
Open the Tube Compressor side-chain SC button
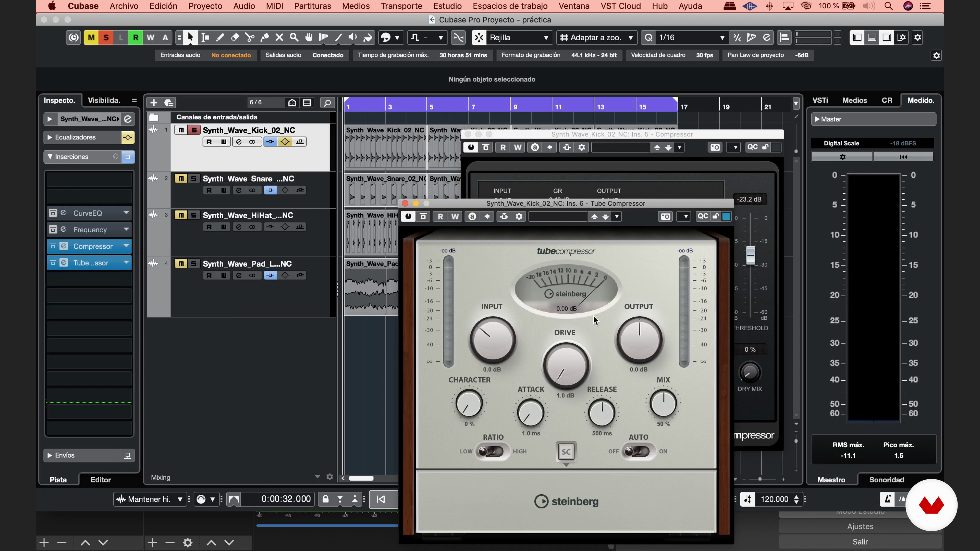[x=566, y=452]
